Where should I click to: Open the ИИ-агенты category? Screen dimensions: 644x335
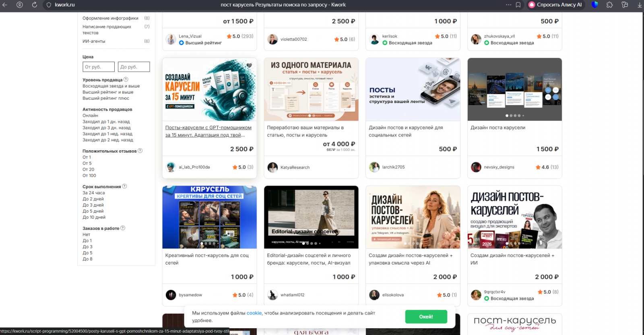(94, 41)
